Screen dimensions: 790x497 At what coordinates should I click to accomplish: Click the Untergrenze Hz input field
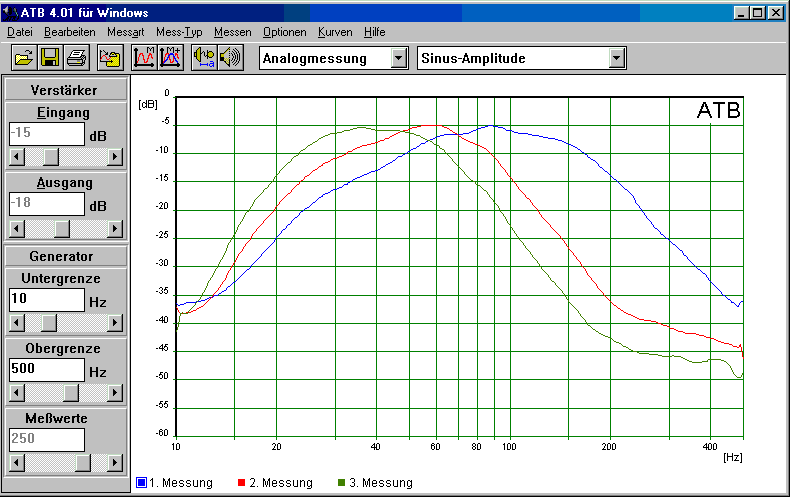pos(46,300)
